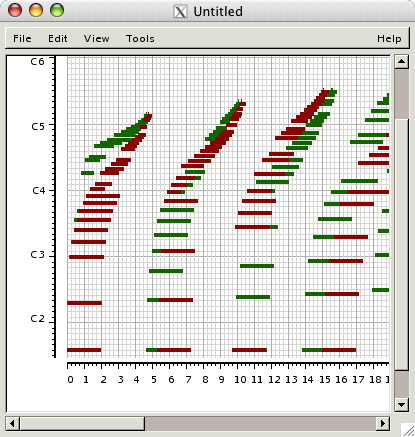Click the vertical scrollbar up arrow
Screen dimensions: 415x437
(401, 62)
